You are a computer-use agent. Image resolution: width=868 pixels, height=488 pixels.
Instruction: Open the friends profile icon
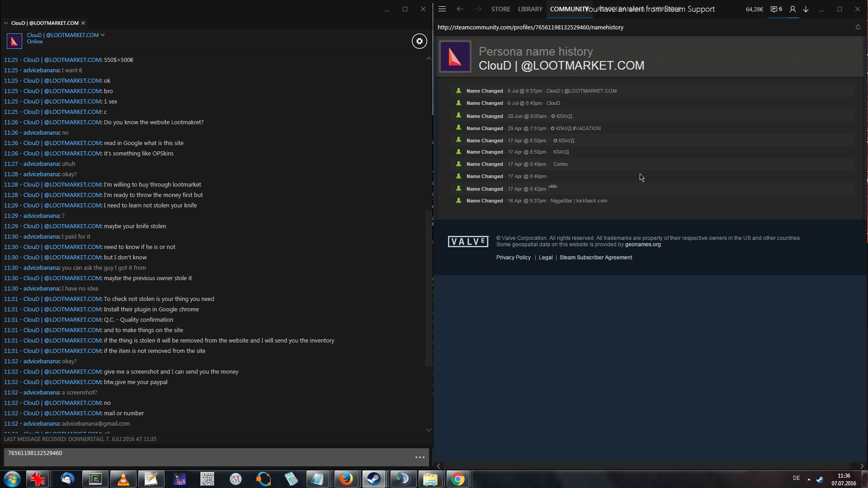(x=793, y=9)
